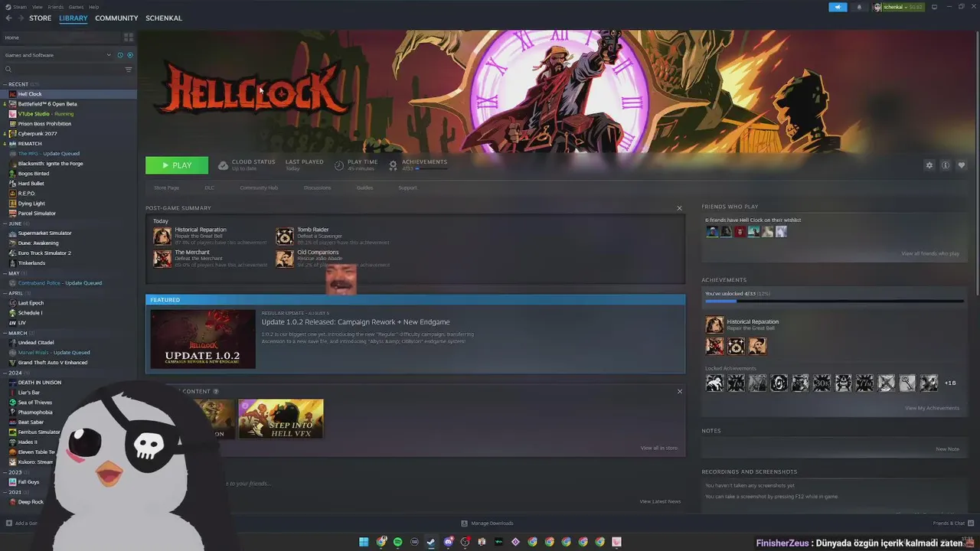Open Historical Reparation achievement icon
Screen dimensions: 980x551
162,236
